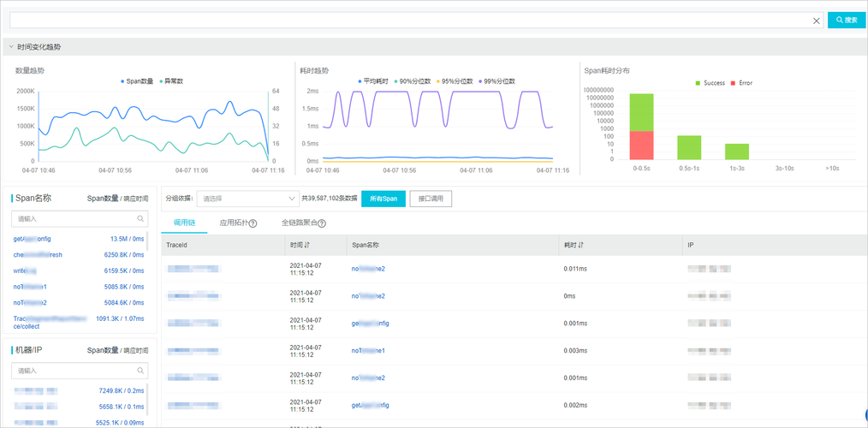
Task: Click the search icon in 机器/IP filter
Action: (x=141, y=370)
